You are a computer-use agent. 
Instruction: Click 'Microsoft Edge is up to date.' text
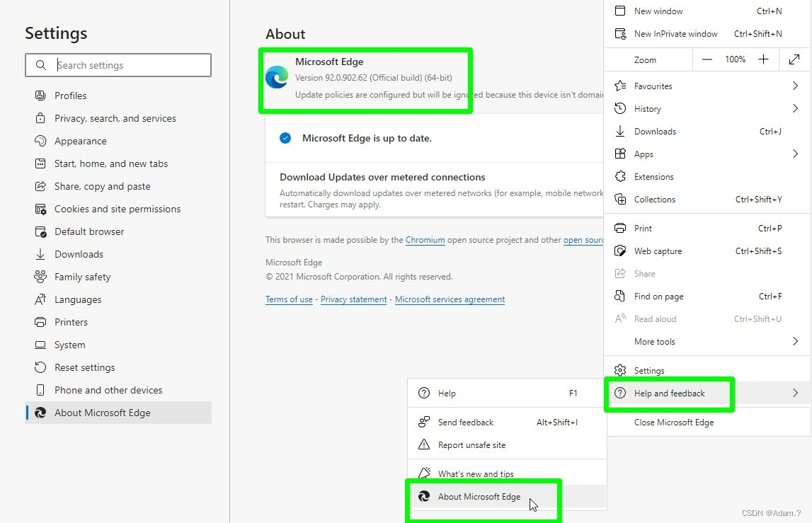(x=367, y=138)
